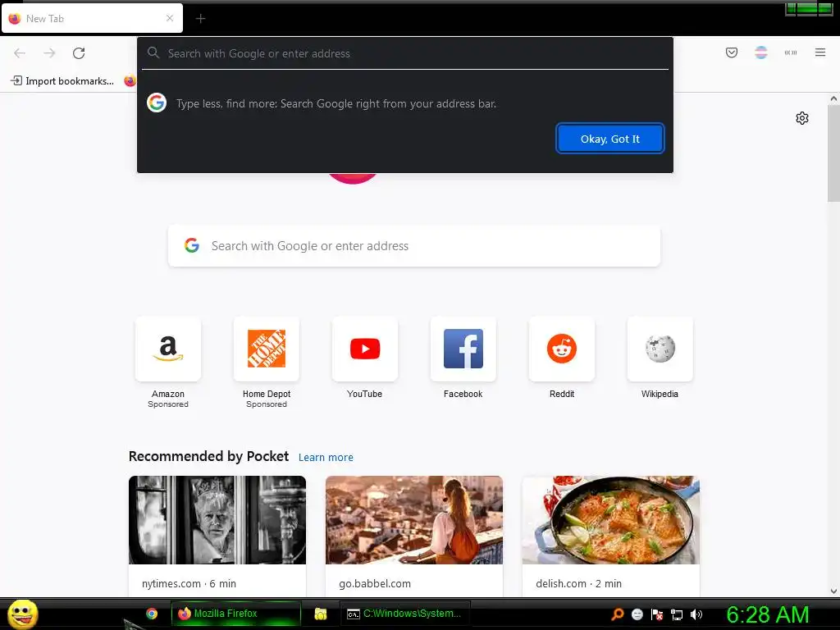Close the New Tab tab
This screenshot has width=840, height=630.
(170, 18)
